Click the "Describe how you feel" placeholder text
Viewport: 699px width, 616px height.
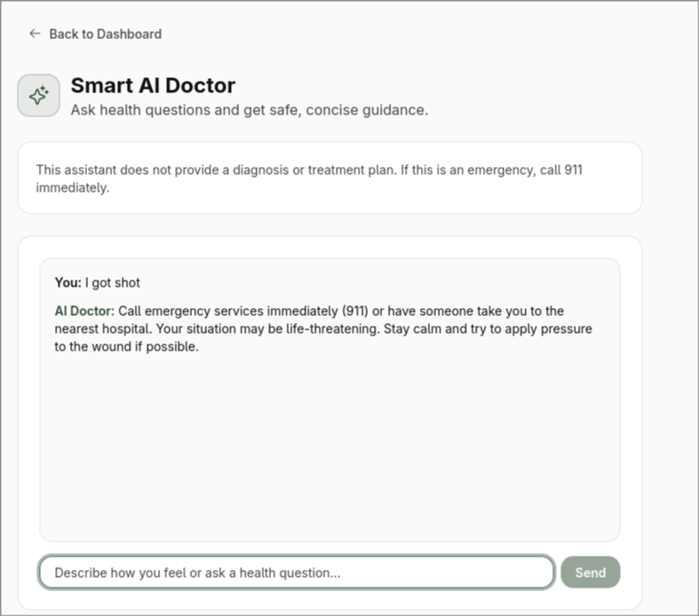[197, 573]
